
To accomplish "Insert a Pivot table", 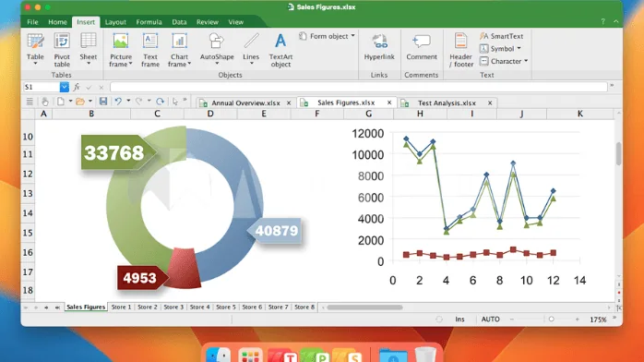I will 62,50.
